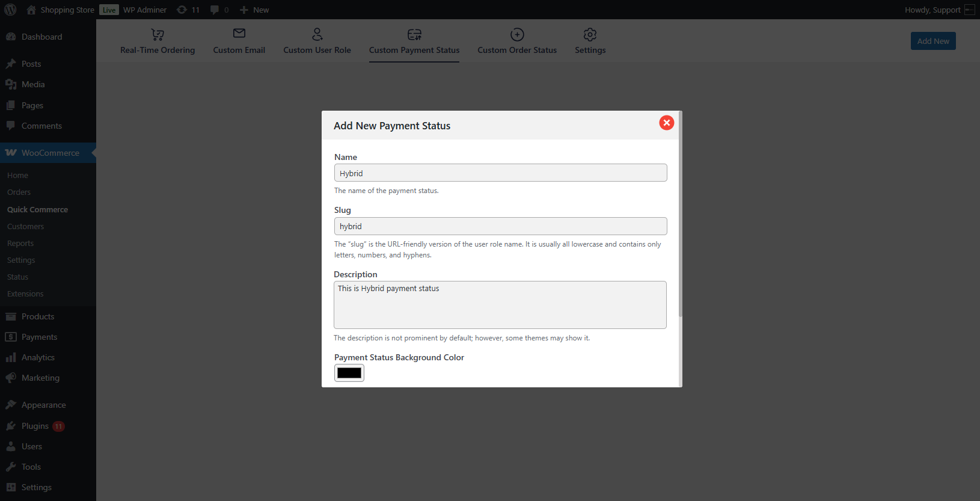Click the Add New button
This screenshot has width=980, height=501.
pyautogui.click(x=933, y=41)
